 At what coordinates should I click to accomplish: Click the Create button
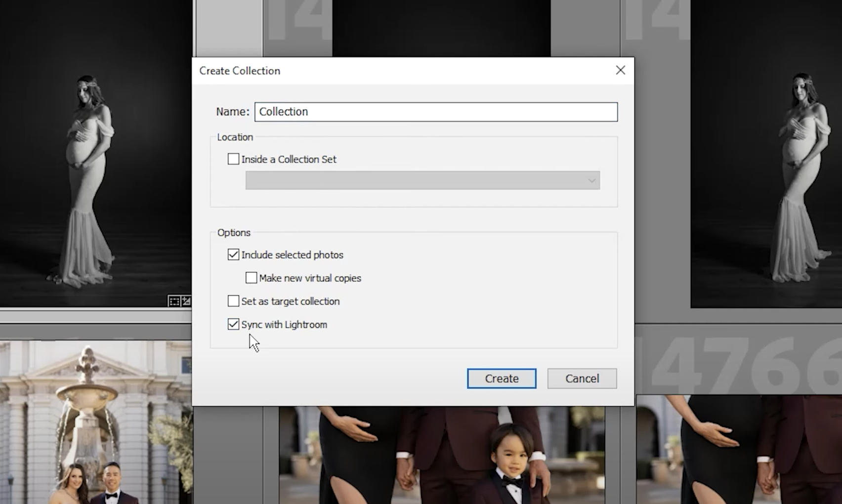pos(501,378)
